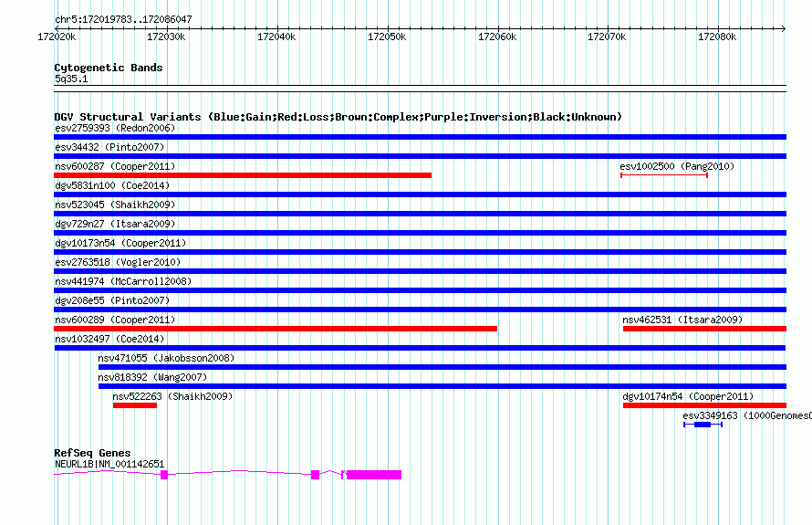
Task: Select blue bar under nsv441974 (McCarroll2008)
Action: [420, 290]
